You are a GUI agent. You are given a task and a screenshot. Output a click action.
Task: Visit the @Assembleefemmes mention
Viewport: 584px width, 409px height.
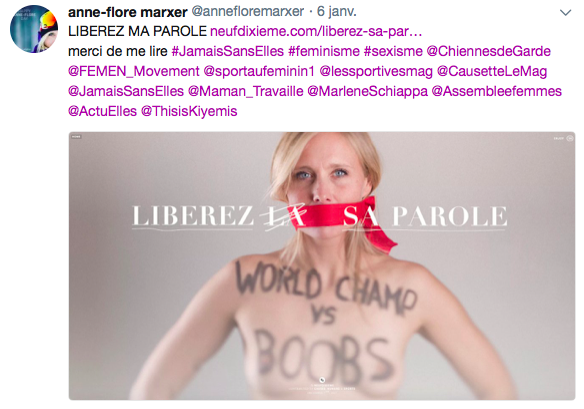click(x=496, y=91)
